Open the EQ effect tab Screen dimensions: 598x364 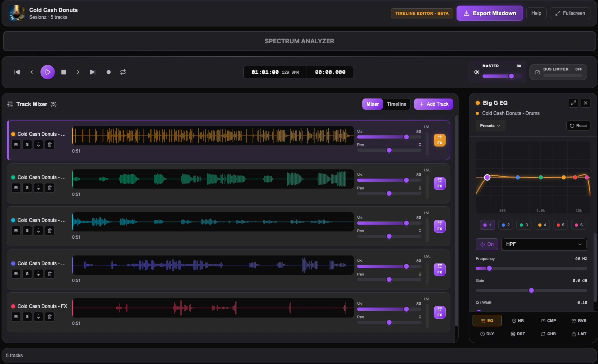coord(487,321)
